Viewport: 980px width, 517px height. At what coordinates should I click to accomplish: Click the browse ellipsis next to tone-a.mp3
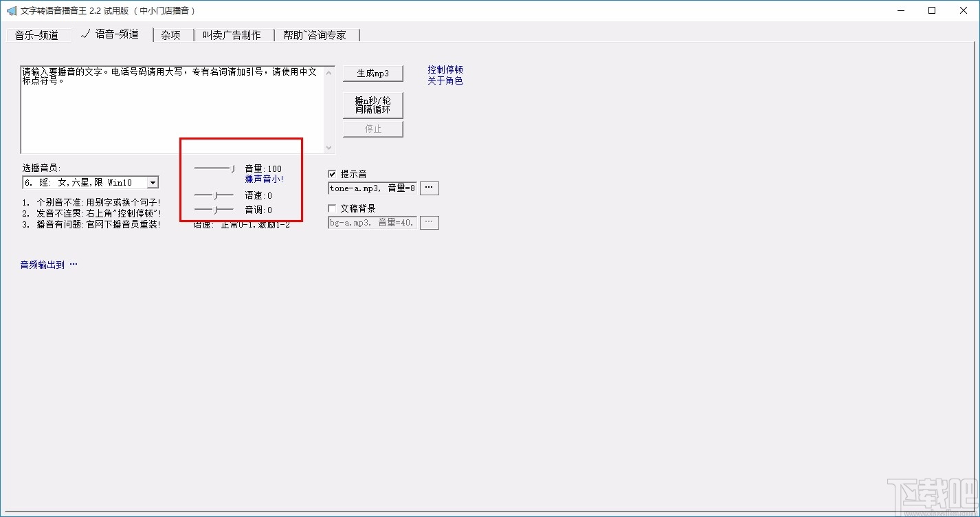(x=429, y=187)
